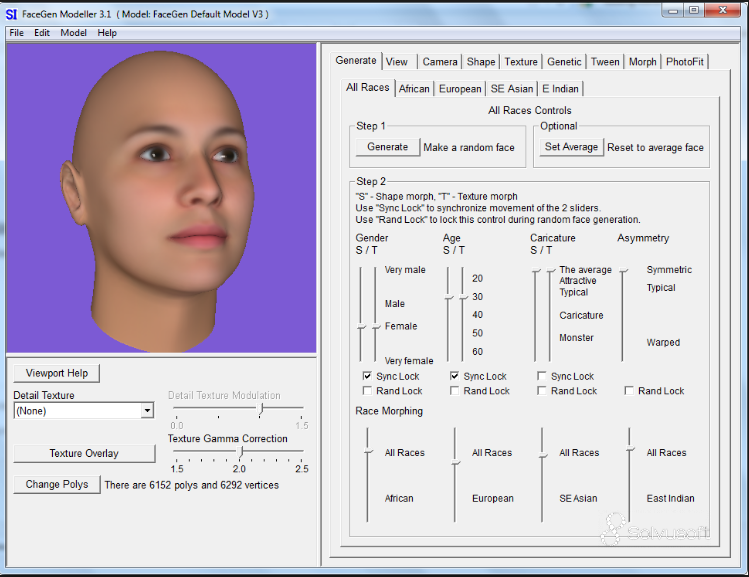Click the 'Attractive' caricature label
This screenshot has width=749, height=577.
pos(578,281)
